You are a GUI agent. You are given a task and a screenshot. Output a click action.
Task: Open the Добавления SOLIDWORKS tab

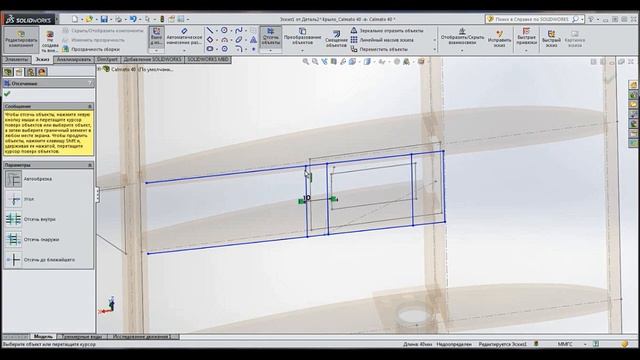(x=153, y=60)
